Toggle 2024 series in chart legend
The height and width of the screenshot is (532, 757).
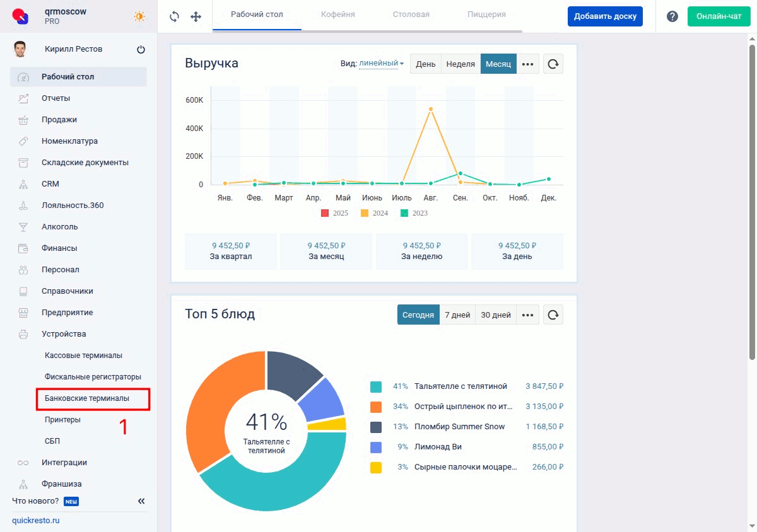(x=373, y=213)
